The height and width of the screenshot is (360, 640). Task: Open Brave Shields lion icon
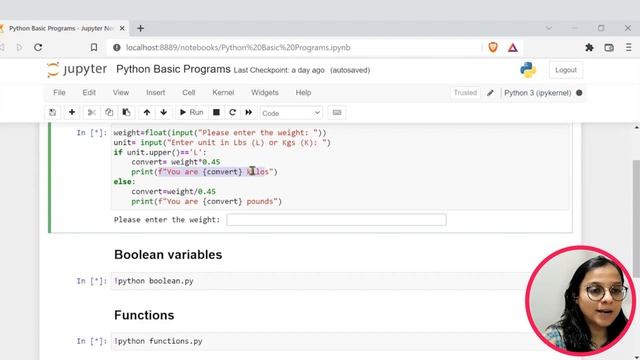tap(493, 48)
